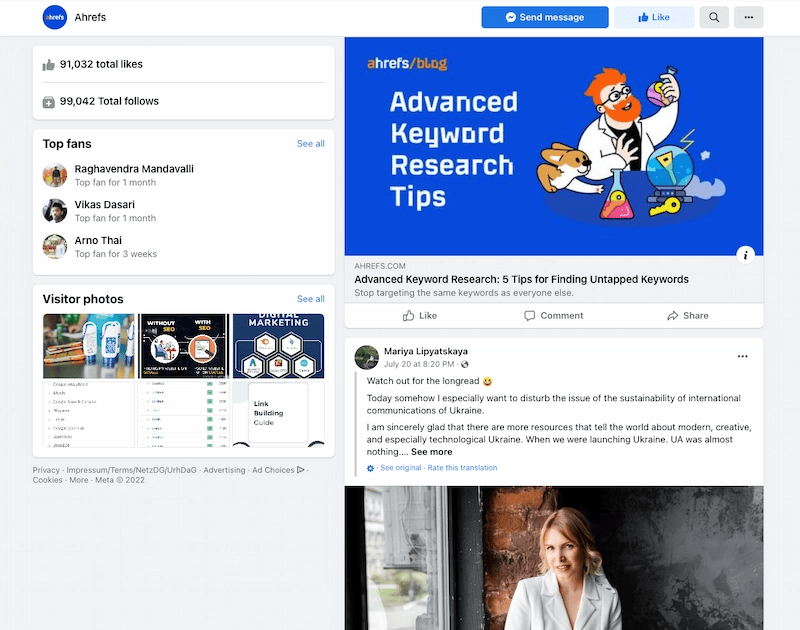Click the Ahrefs page name in header
800x630 pixels.
tap(90, 17)
